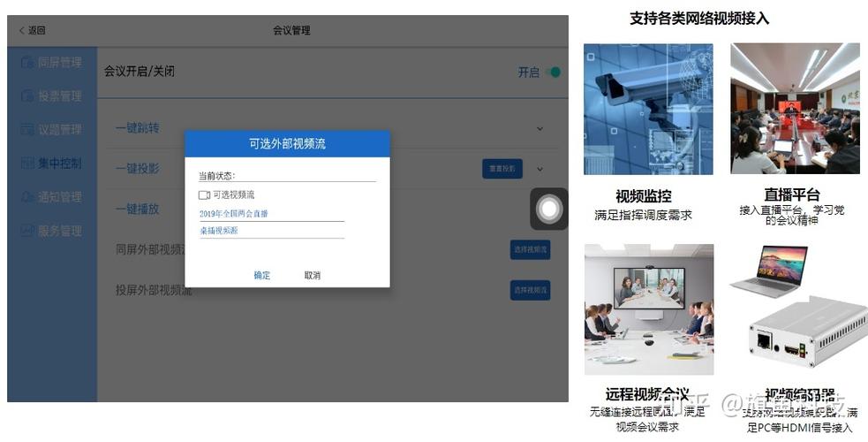Click the 通知管理 bell icon
The height and width of the screenshot is (442, 868).
[x=27, y=196]
